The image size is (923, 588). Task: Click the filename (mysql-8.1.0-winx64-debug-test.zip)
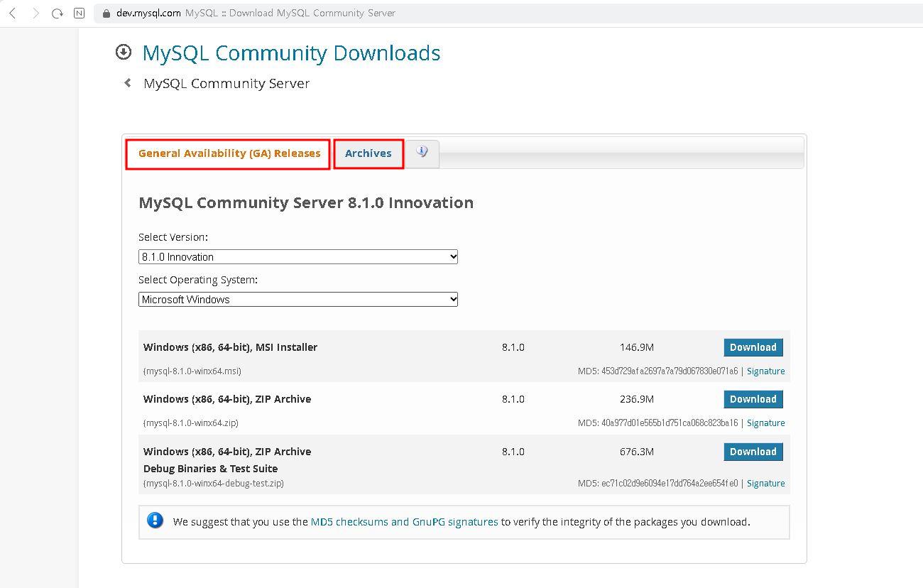pyautogui.click(x=213, y=483)
